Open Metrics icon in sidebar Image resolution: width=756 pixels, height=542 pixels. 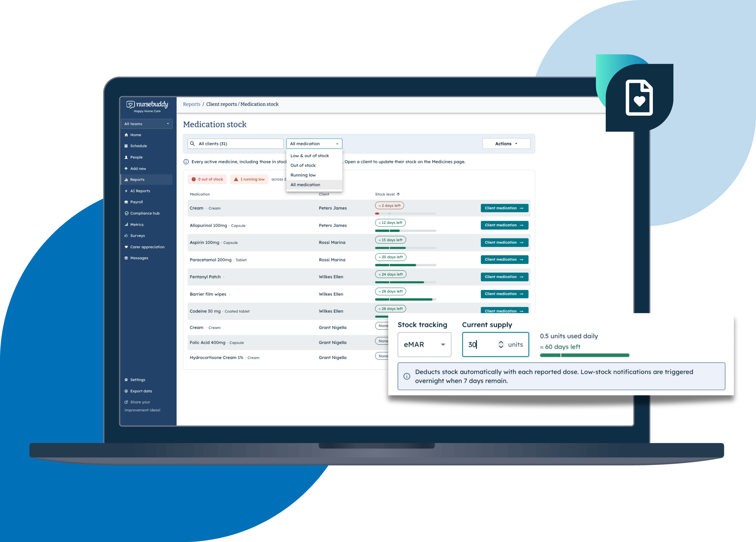126,225
